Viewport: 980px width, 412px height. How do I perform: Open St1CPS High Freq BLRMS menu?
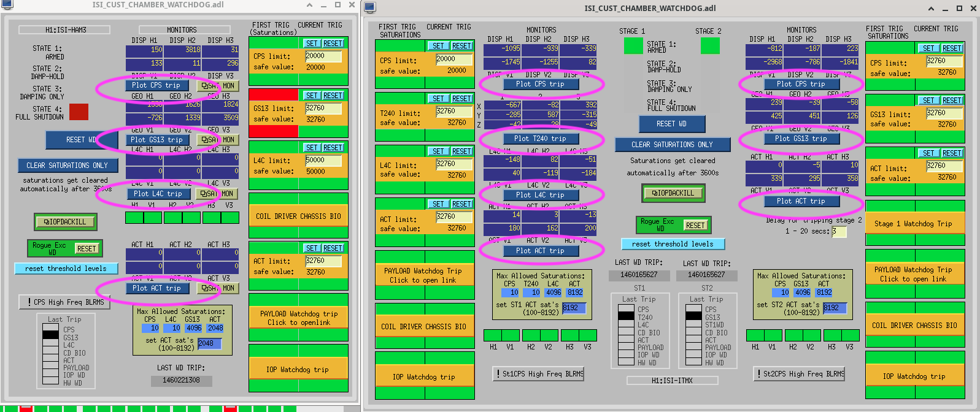pos(539,373)
